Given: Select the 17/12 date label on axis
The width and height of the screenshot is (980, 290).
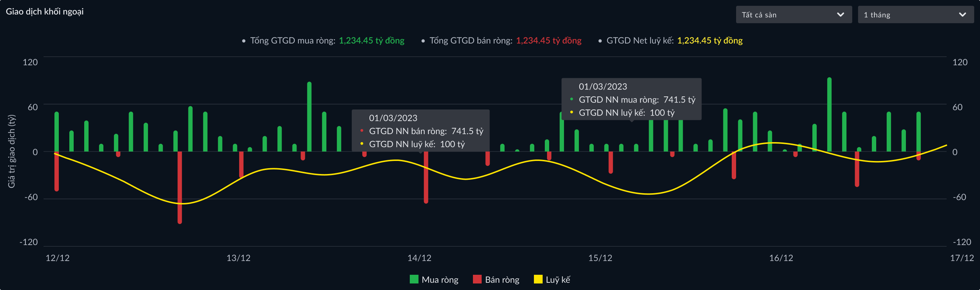Looking at the screenshot, I should (961, 258).
